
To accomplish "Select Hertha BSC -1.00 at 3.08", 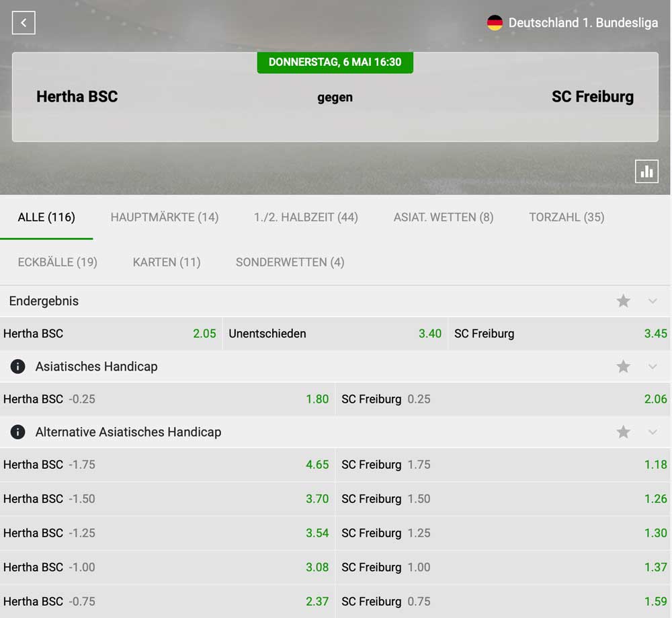I will [x=167, y=568].
